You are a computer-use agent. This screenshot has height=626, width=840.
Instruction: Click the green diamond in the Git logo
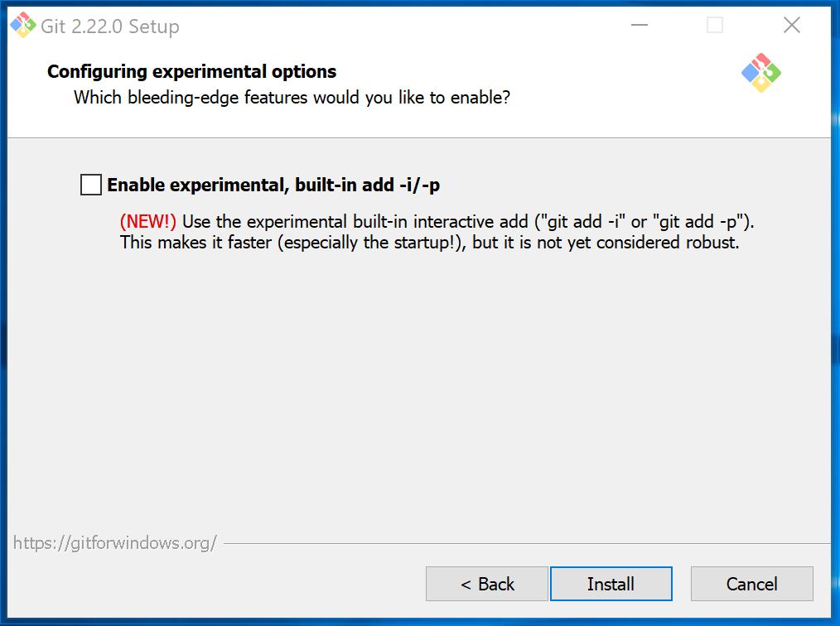point(771,73)
